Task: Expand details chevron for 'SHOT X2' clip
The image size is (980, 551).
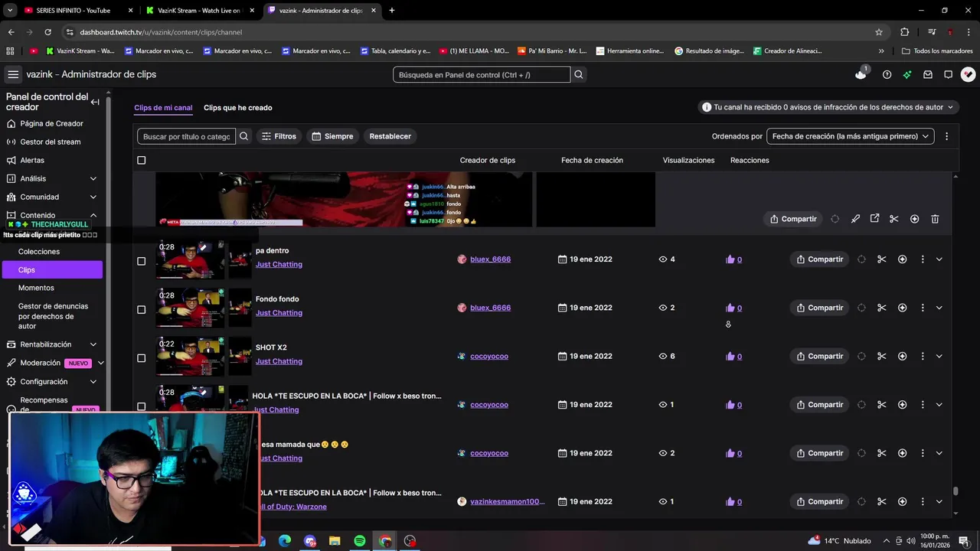Action: click(939, 356)
